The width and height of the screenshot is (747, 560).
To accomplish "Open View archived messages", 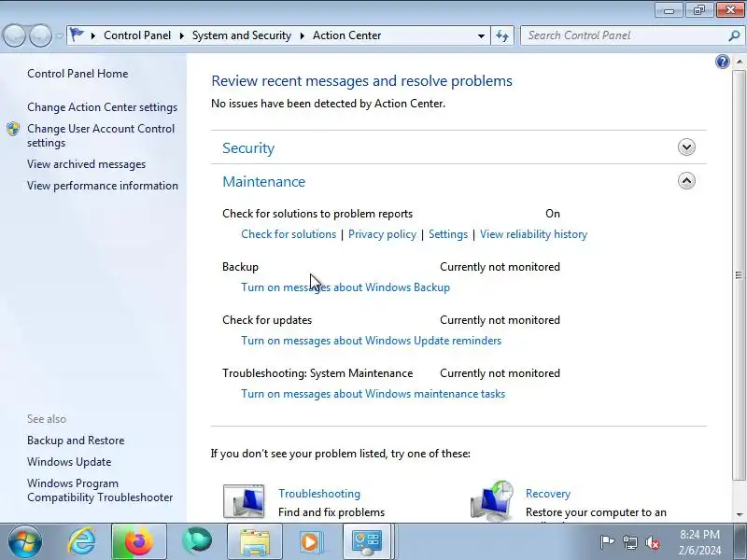I will [x=86, y=164].
